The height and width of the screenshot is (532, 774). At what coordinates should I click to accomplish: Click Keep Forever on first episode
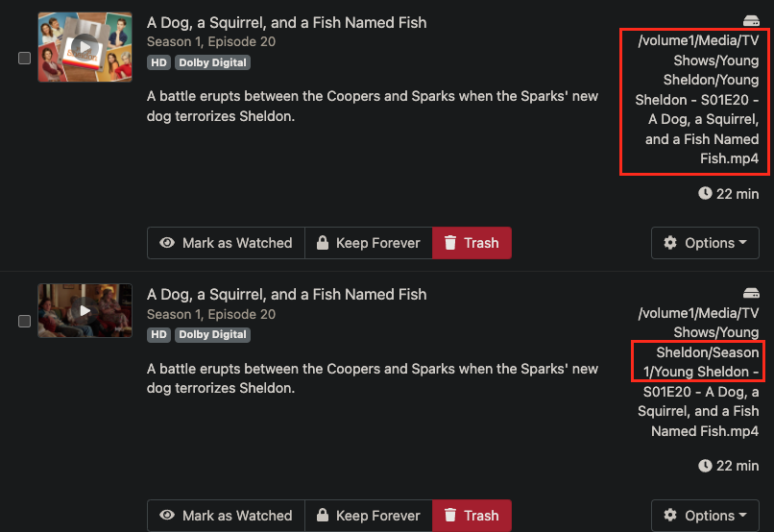(369, 243)
